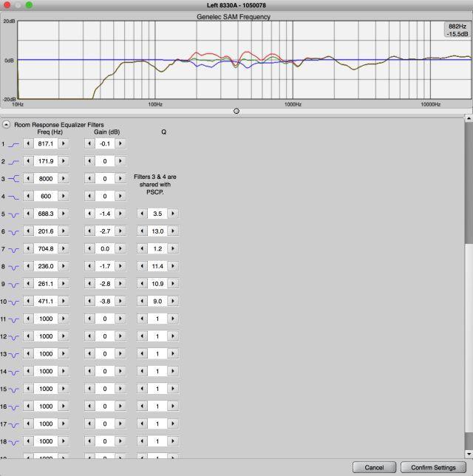The image size is (473, 476).
Task: Click the round divider handle below the graph
Action: tap(236, 111)
